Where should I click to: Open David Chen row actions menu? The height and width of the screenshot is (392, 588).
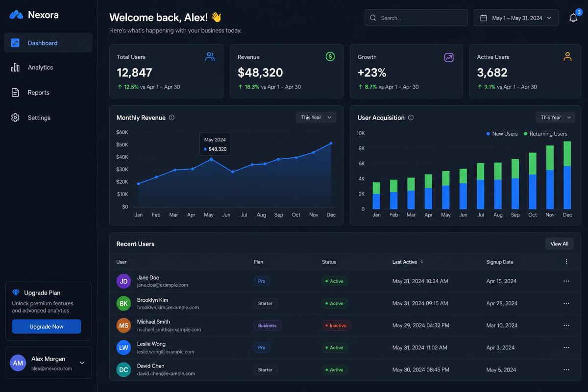pos(566,369)
